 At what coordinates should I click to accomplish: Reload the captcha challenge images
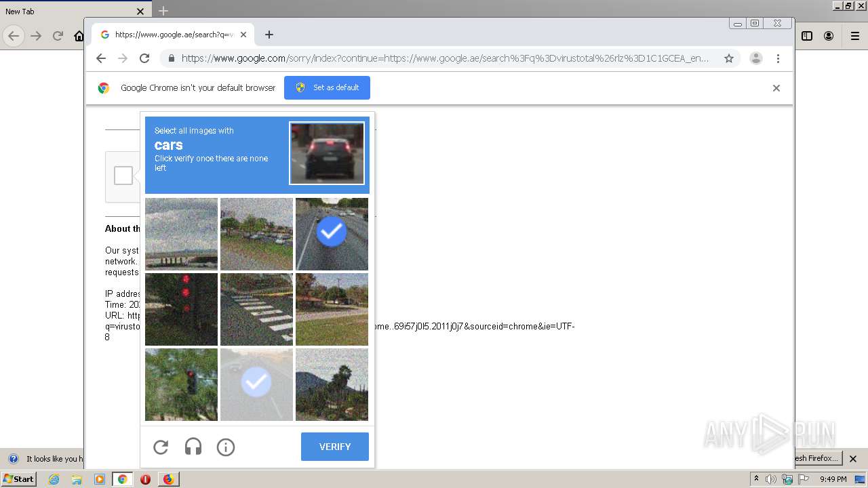(x=161, y=447)
